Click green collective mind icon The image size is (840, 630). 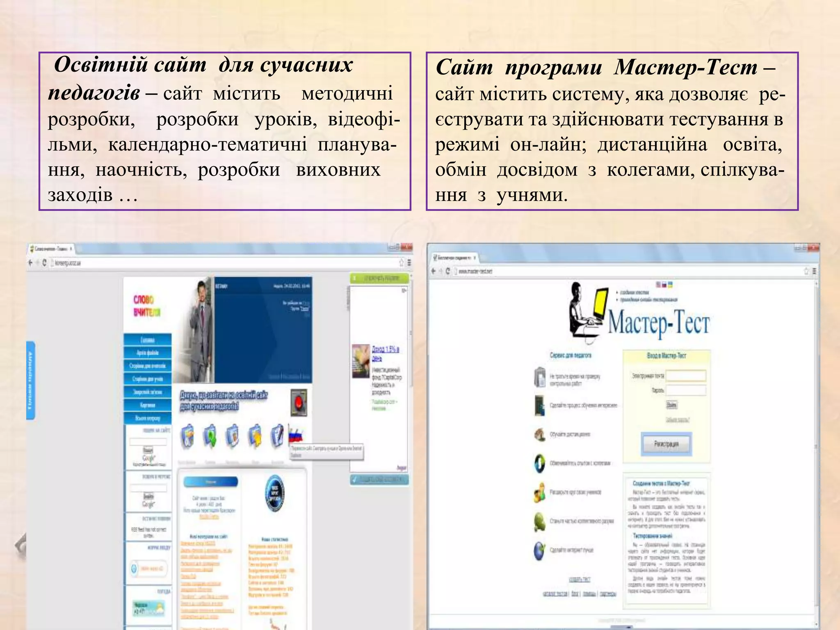pos(540,522)
